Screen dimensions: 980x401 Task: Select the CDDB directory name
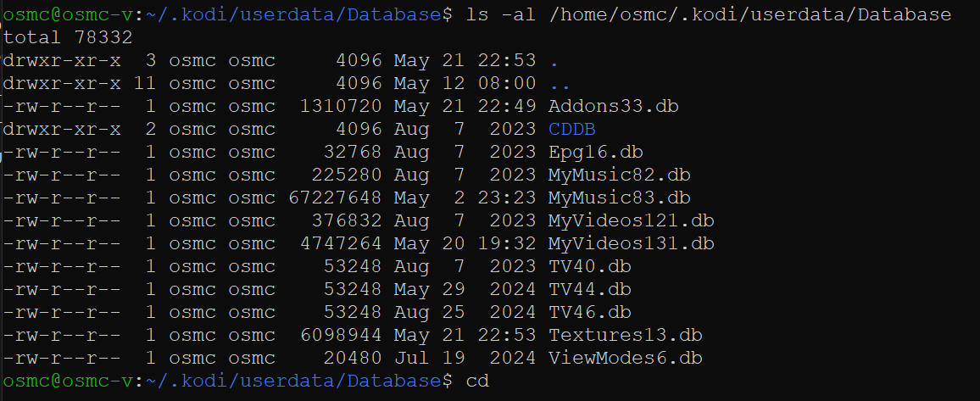point(572,130)
